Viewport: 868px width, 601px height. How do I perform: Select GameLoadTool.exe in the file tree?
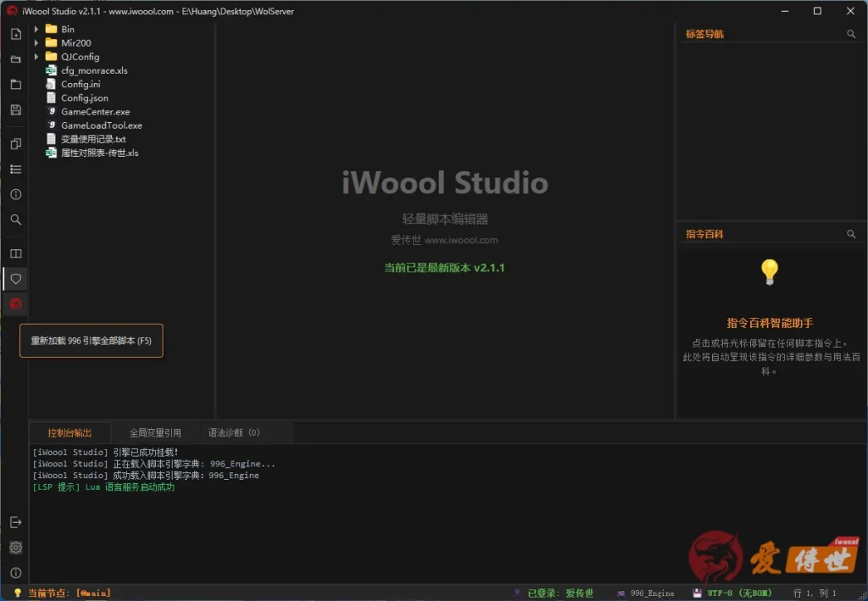[x=102, y=125]
